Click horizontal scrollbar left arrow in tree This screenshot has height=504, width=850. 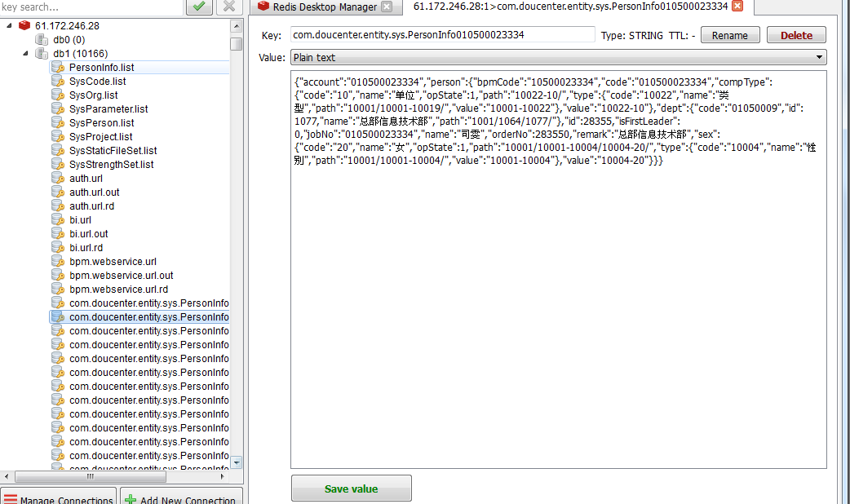pos(7,477)
